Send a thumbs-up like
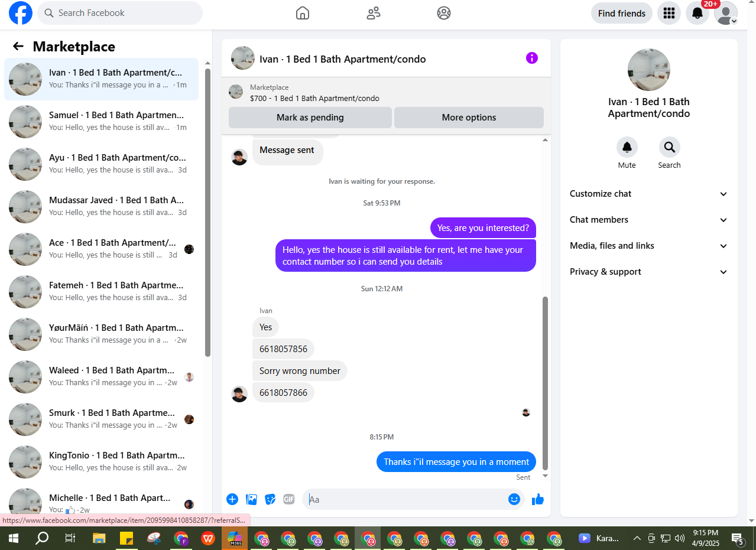The width and height of the screenshot is (756, 550). coord(537,499)
